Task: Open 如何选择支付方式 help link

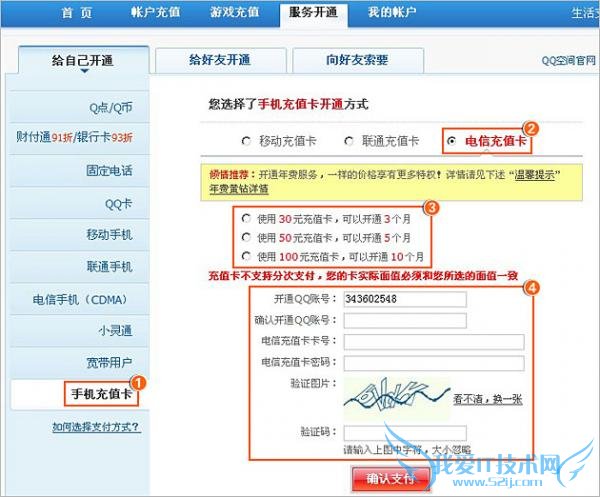Action: pyautogui.click(x=96, y=427)
